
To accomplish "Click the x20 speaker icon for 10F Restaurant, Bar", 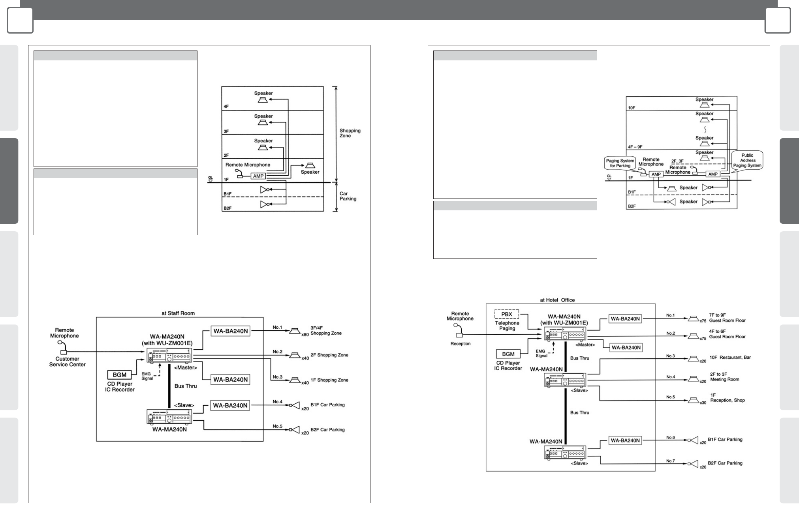I will [694, 359].
